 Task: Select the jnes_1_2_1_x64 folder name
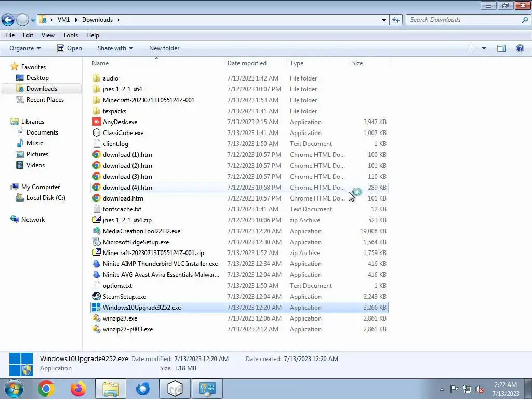[x=123, y=89]
